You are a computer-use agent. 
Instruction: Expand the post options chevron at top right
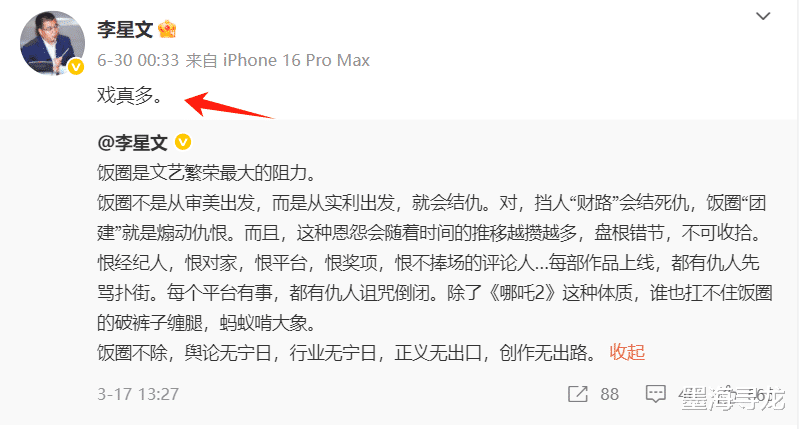[763, 16]
